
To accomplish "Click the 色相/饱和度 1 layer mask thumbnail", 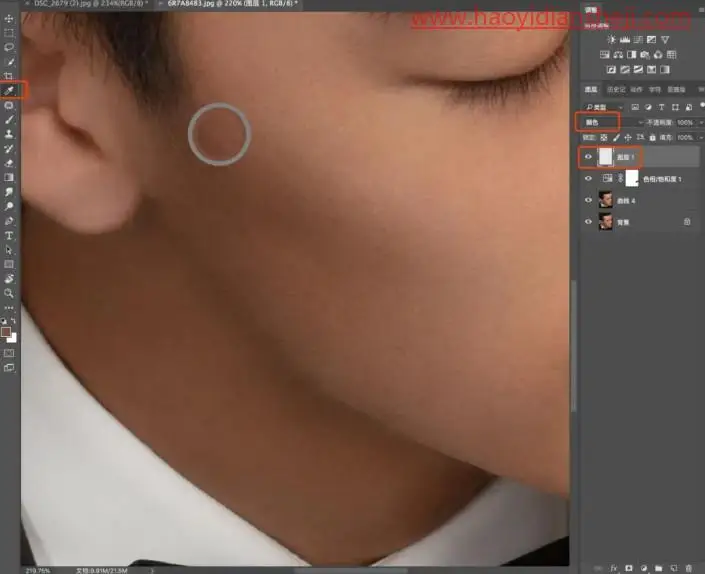I will (x=632, y=178).
